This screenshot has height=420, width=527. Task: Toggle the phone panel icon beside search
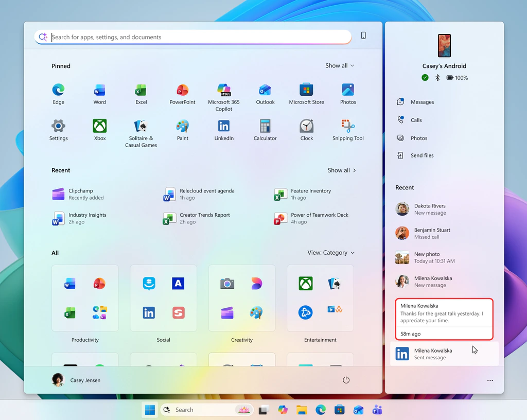(x=363, y=36)
